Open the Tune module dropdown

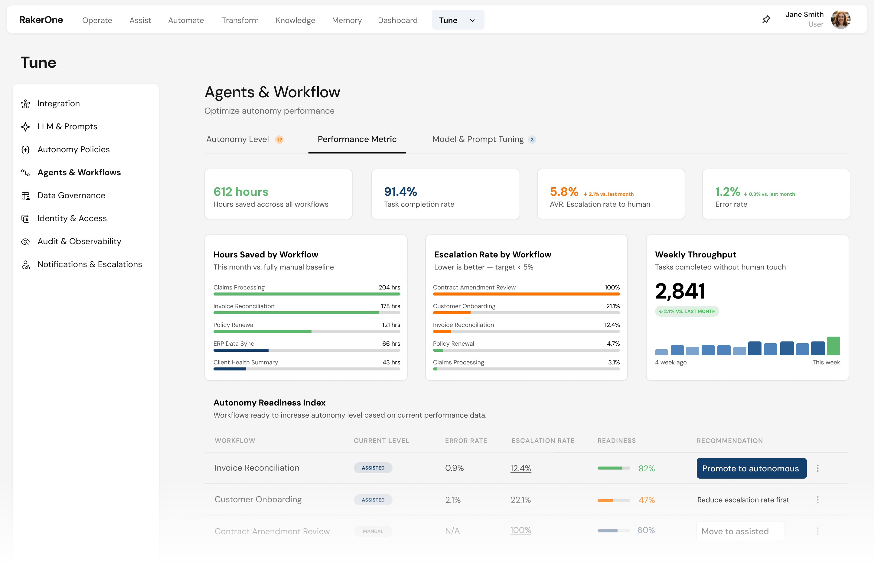pyautogui.click(x=458, y=20)
